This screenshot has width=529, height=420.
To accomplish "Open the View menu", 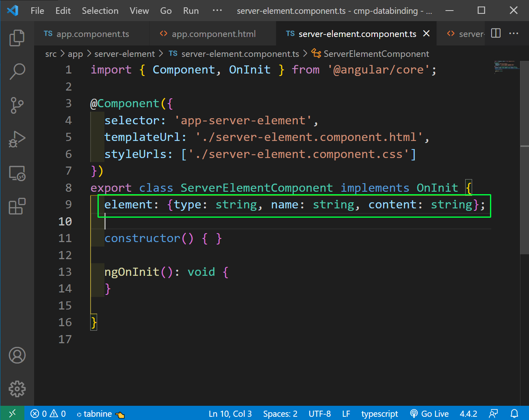I will tap(139, 11).
